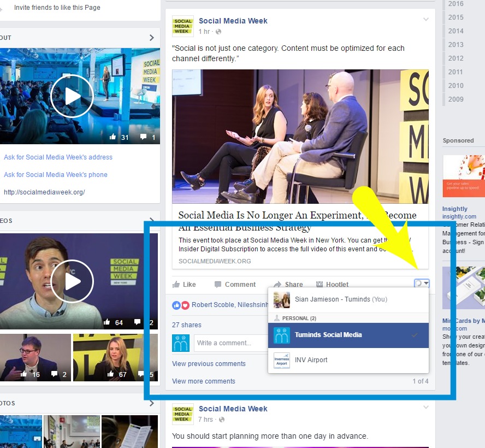The image size is (485, 448).
Task: Click the globe privacy icon beside 1 hr
Action: [218, 32]
